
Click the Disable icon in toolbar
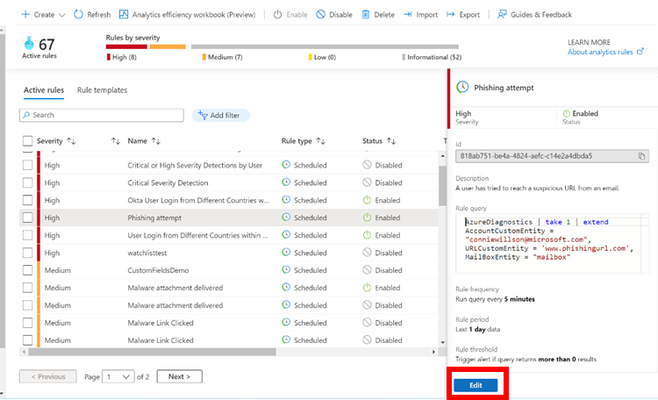pos(321,15)
